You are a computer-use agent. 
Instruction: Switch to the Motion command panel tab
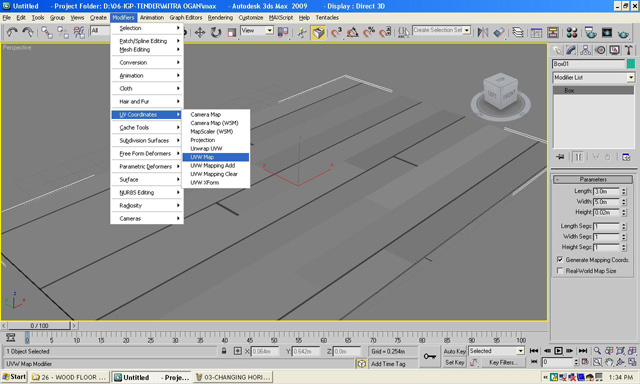600,50
